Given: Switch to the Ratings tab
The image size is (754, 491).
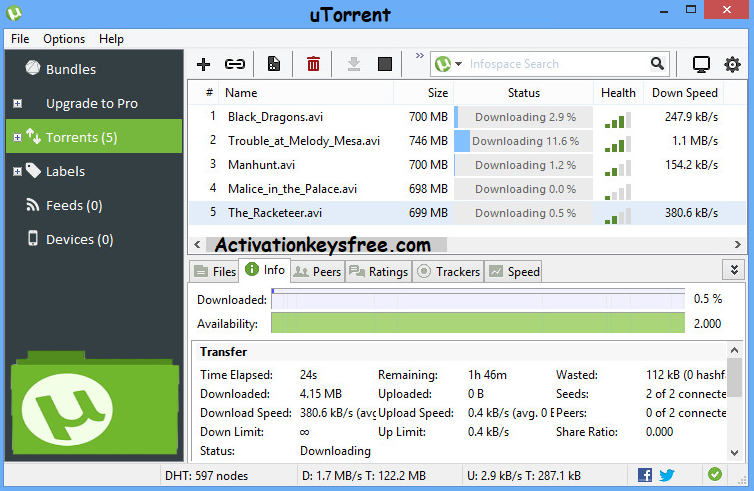Looking at the screenshot, I should coord(379,272).
